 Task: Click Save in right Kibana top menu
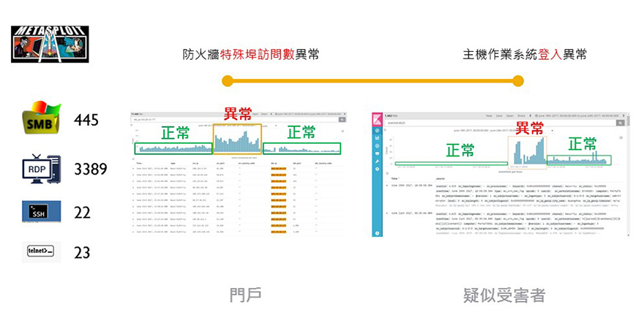pyautogui.click(x=500, y=115)
